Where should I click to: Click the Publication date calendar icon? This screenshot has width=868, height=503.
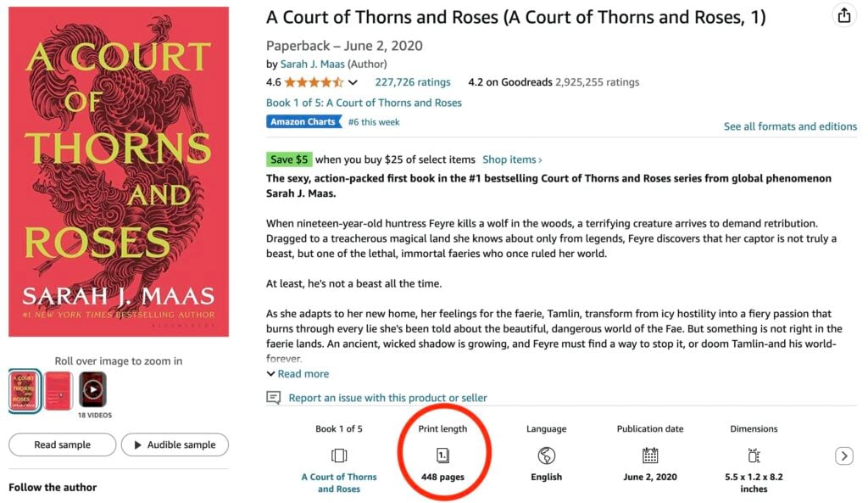pos(650,455)
